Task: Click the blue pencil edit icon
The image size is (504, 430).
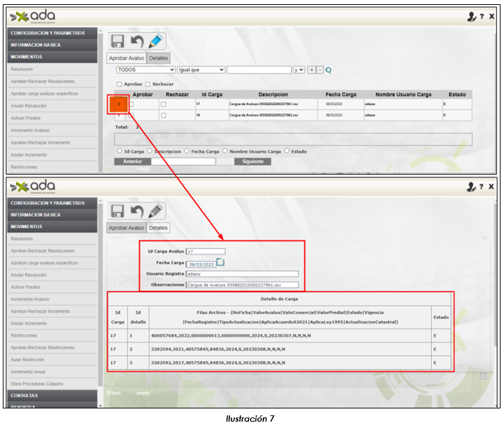Action: click(156, 42)
